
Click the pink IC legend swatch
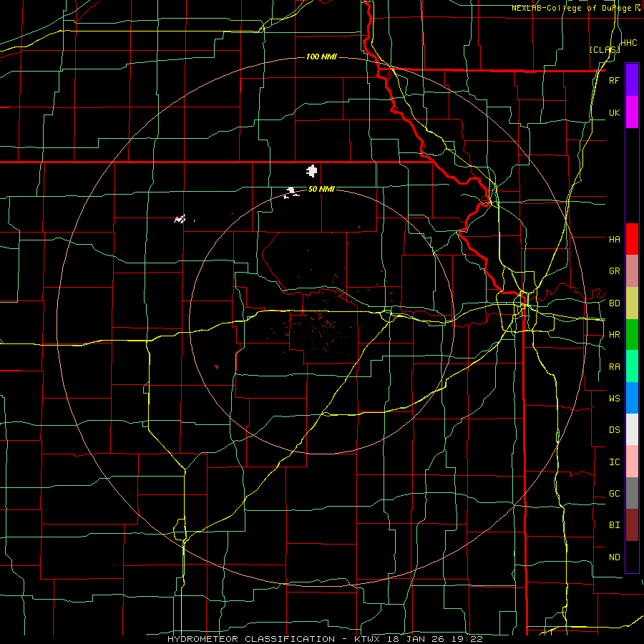(x=632, y=462)
